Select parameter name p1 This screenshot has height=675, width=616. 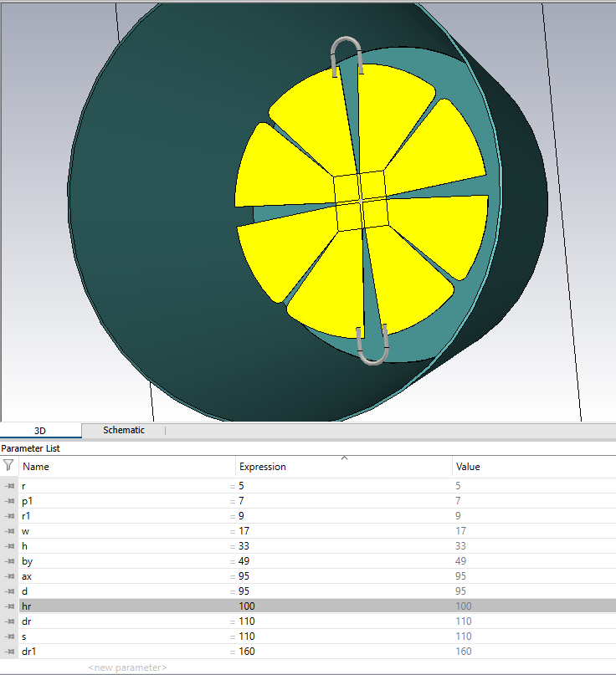[27, 501]
